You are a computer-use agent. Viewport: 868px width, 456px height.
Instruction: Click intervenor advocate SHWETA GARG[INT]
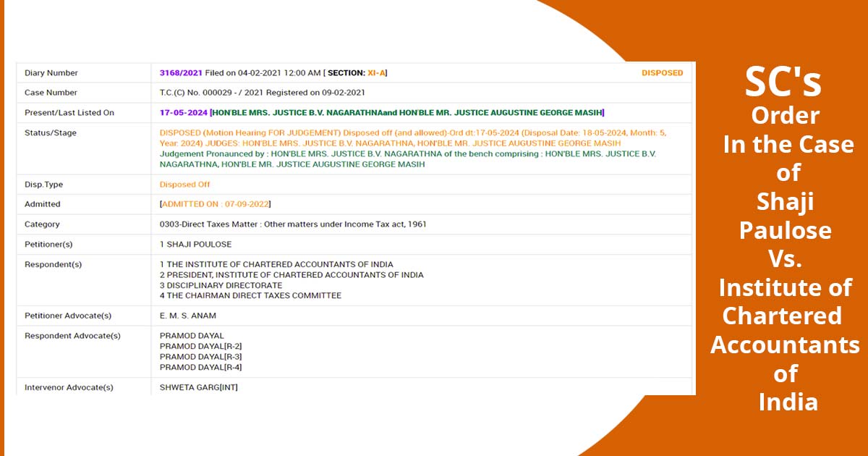(x=198, y=387)
